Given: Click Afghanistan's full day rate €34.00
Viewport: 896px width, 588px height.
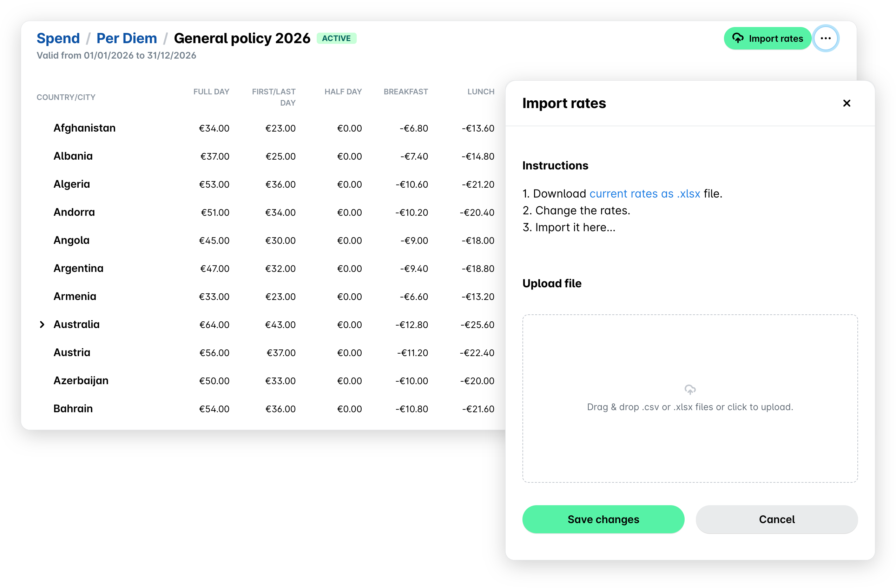Looking at the screenshot, I should pyautogui.click(x=214, y=128).
